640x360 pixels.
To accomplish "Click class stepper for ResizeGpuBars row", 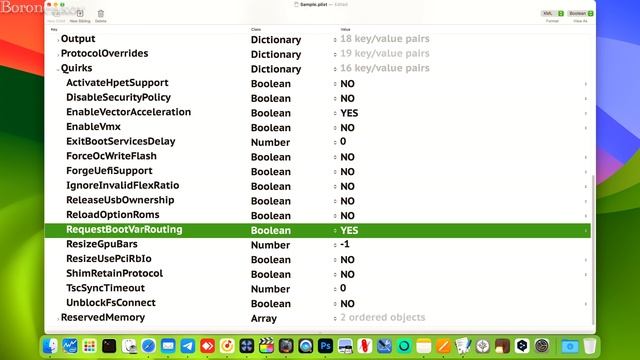I will 335,245.
